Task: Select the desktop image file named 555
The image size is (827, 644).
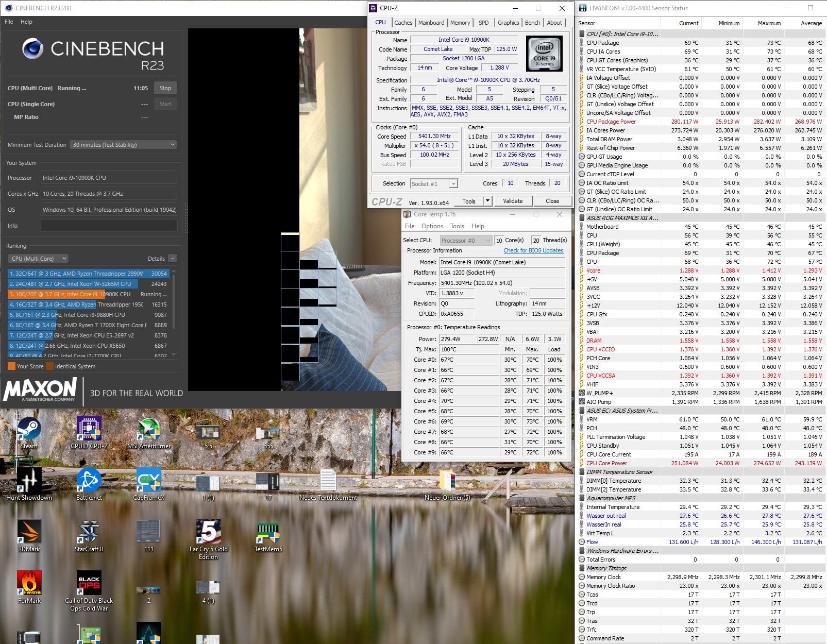Action: 268,437
